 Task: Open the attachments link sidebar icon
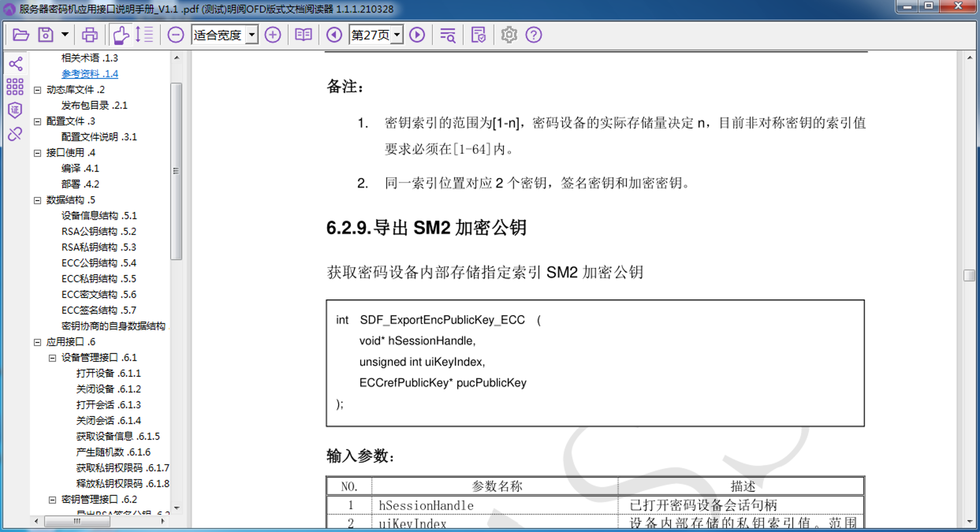[x=15, y=134]
